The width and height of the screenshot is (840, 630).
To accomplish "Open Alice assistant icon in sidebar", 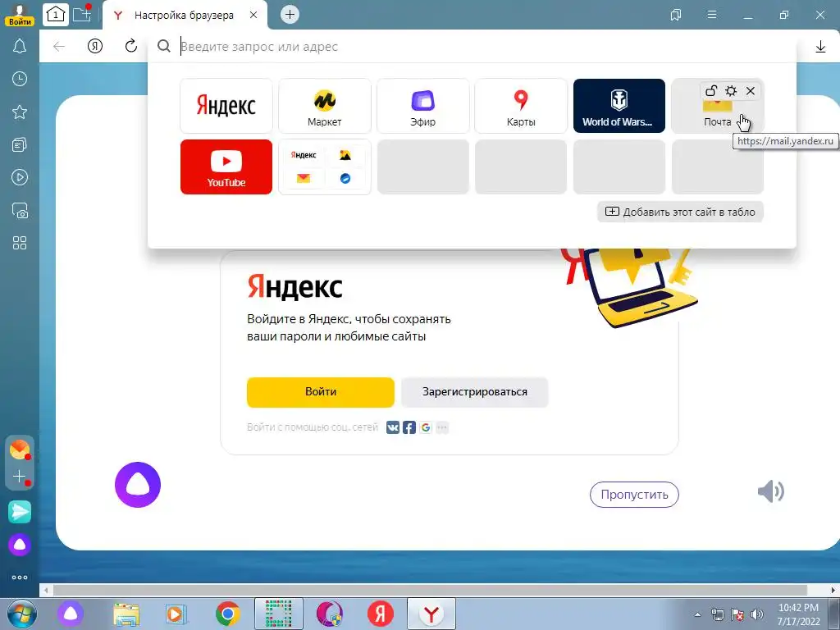I will (20, 545).
